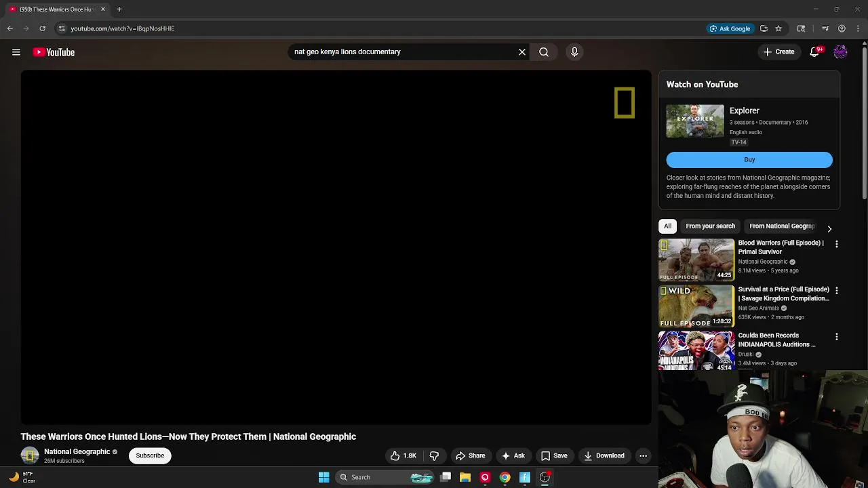This screenshot has height=488, width=868.
Task: Click the Buy button for Explorer
Action: (749, 159)
